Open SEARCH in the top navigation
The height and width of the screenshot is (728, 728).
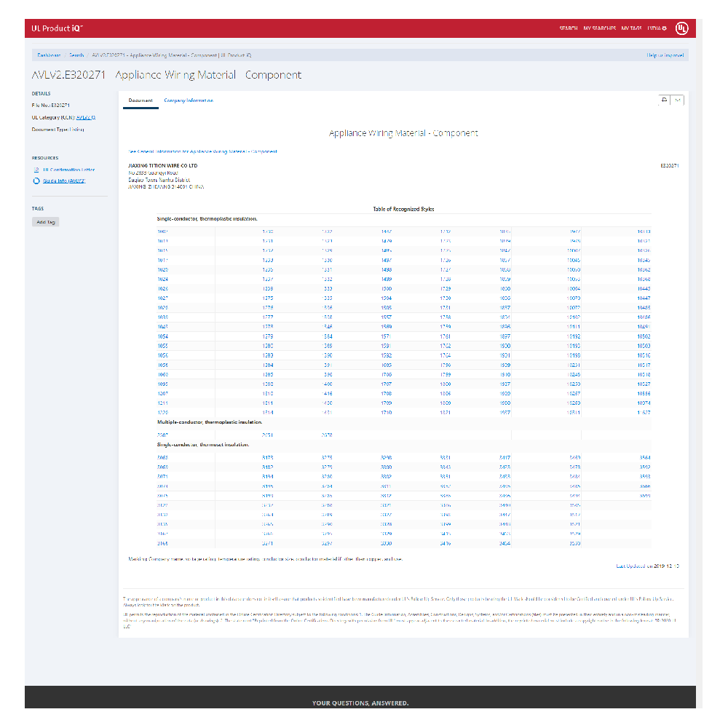click(568, 28)
